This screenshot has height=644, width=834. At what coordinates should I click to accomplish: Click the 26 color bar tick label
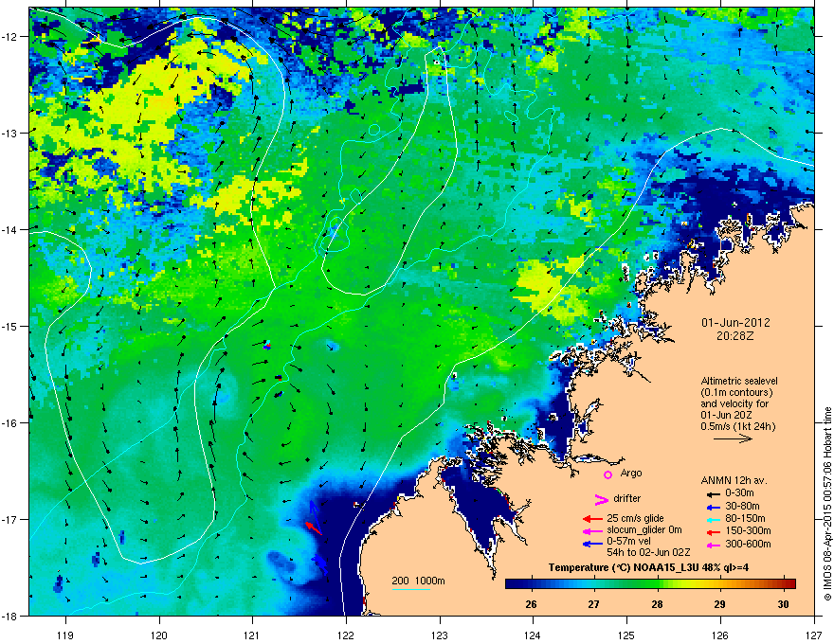(531, 604)
